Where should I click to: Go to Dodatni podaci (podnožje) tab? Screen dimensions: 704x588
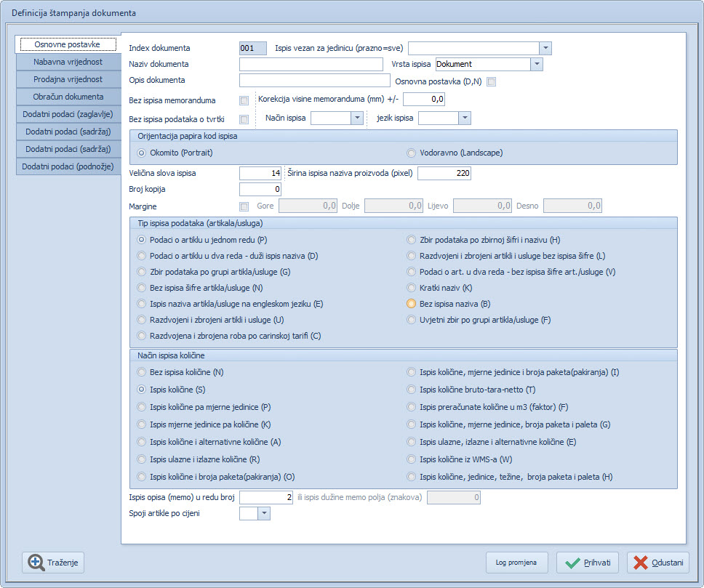[68, 166]
